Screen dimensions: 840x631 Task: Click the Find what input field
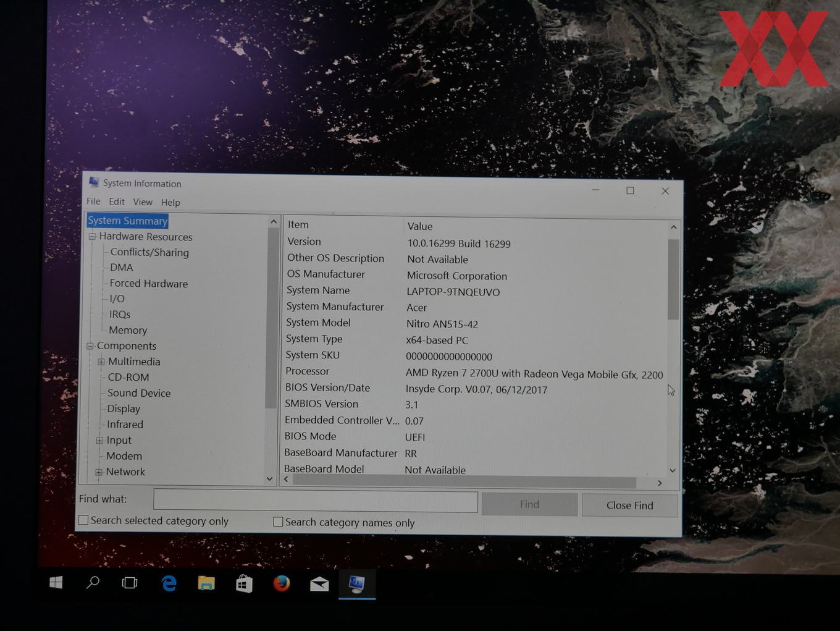pyautogui.click(x=316, y=501)
